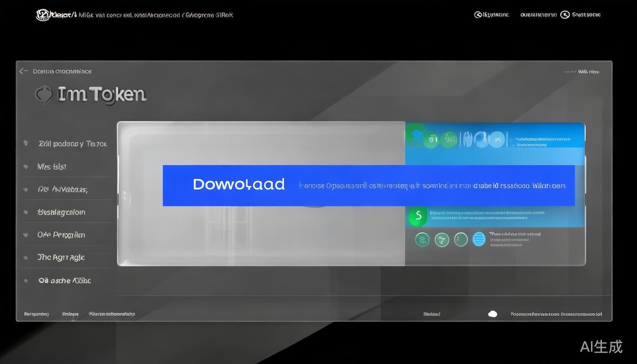
Task: Click the 'Bleded' link in the footer
Action: [431, 314]
